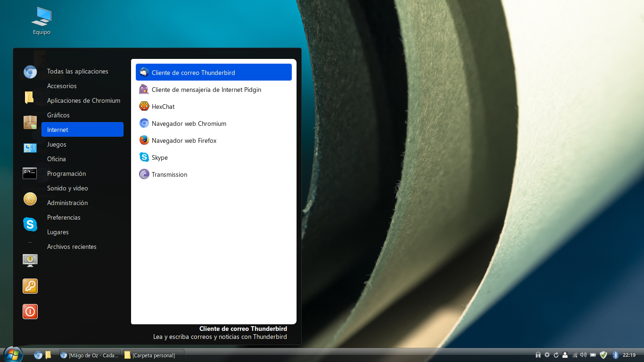Launch the terminal from favorites
Viewport: 644px width, 362px height.
pos(30,173)
